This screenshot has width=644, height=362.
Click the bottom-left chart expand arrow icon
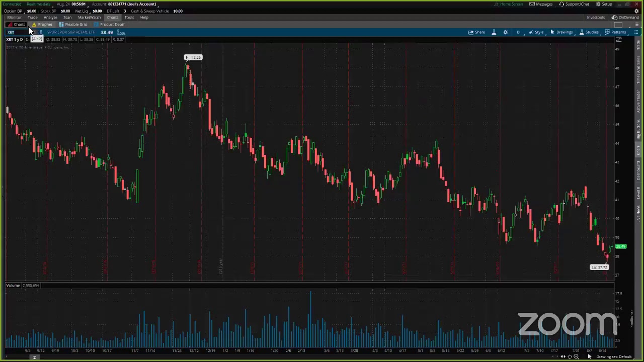pos(35,357)
